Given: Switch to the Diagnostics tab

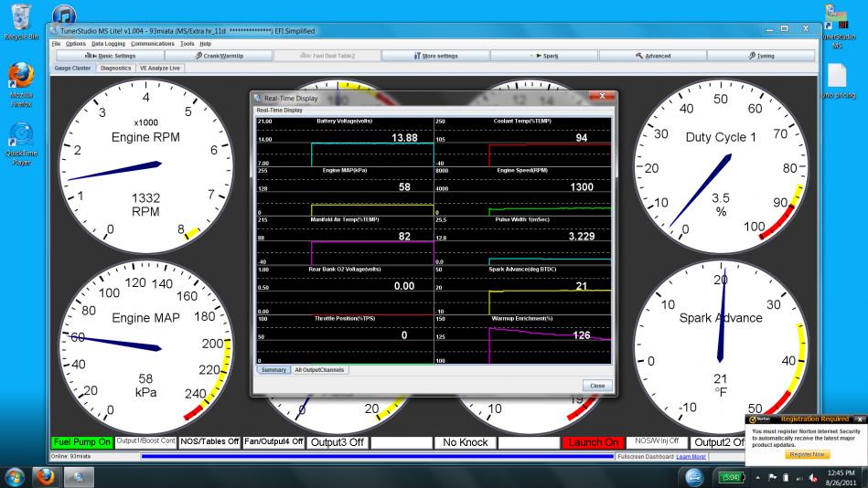Looking at the screenshot, I should (x=116, y=68).
